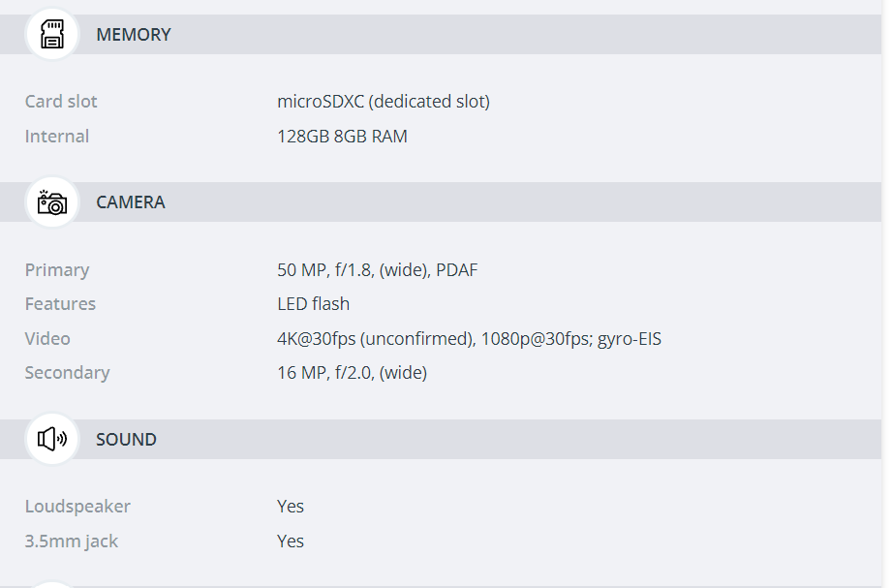Screen dimensions: 892x588
Task: Select the LED flash value
Action: (313, 304)
